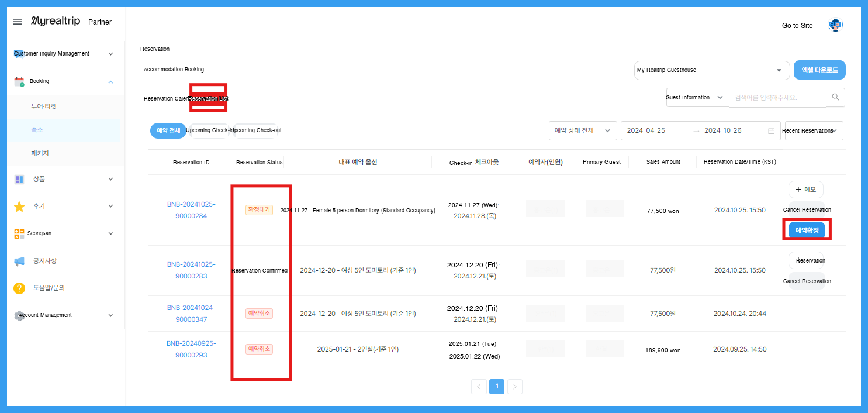Click the Booking calendar icon
Screen dimensions: 868x413
coord(19,82)
